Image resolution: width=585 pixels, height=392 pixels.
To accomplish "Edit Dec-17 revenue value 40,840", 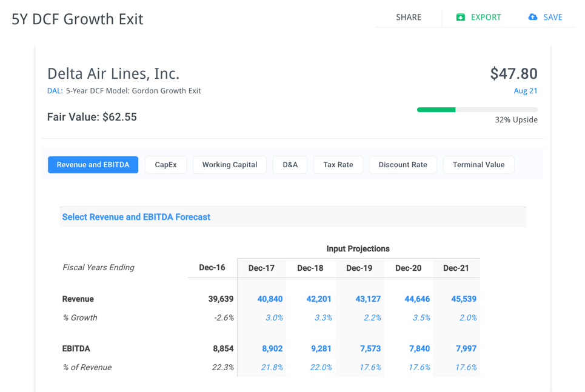I will (270, 299).
